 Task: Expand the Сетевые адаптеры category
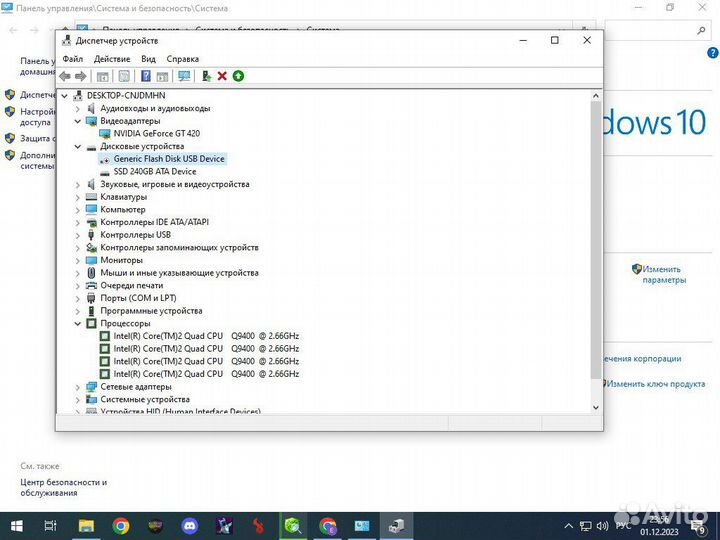tap(78, 387)
